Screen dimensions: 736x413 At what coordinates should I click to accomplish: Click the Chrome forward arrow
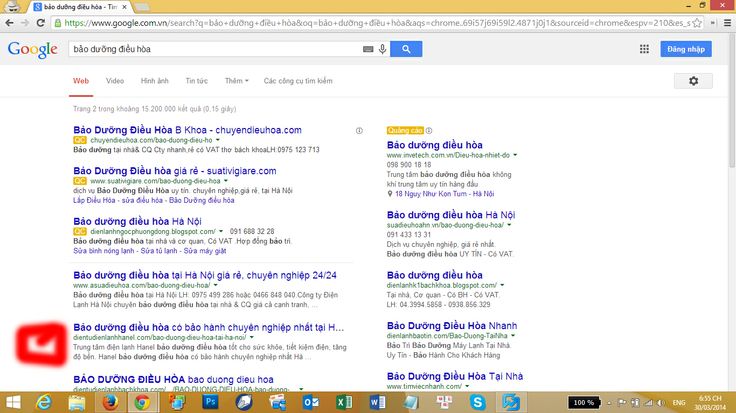(25, 23)
